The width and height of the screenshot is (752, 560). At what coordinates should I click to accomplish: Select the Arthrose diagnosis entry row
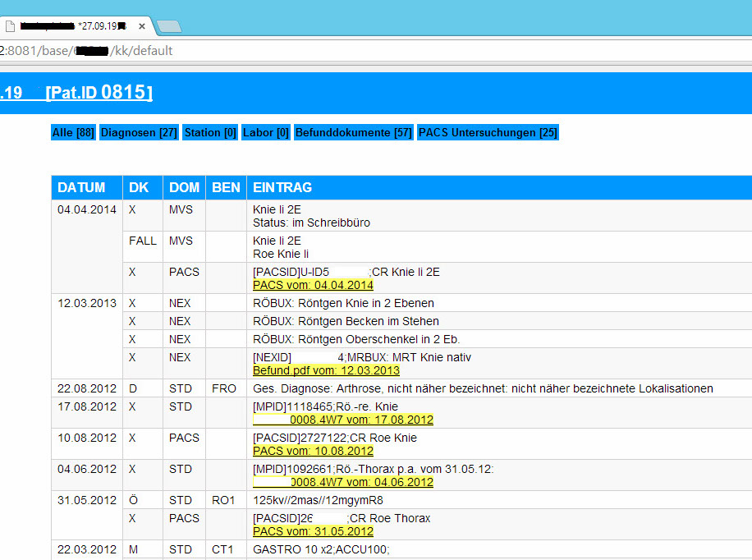[483, 388]
